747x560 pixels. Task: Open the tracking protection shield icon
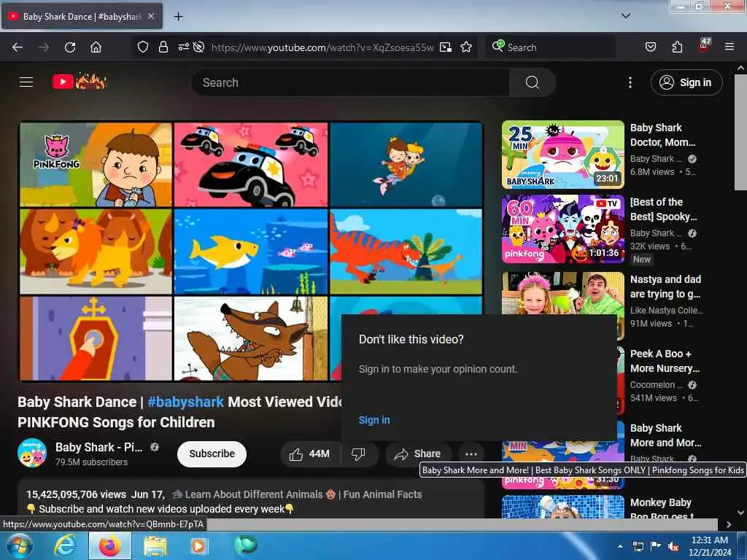[143, 47]
